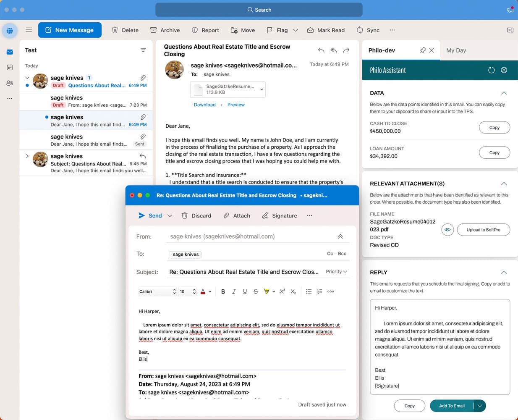
Task: Preview attachment with the eye icon
Action: pyautogui.click(x=447, y=230)
